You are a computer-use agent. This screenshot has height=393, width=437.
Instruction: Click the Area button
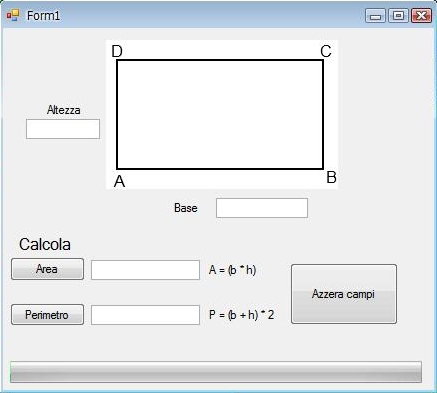(x=47, y=269)
